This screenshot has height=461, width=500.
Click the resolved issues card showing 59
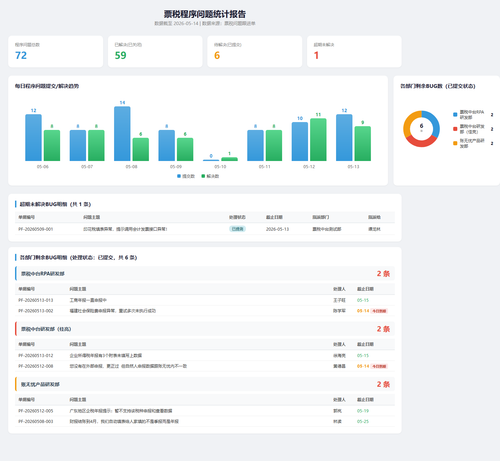(x=155, y=51)
